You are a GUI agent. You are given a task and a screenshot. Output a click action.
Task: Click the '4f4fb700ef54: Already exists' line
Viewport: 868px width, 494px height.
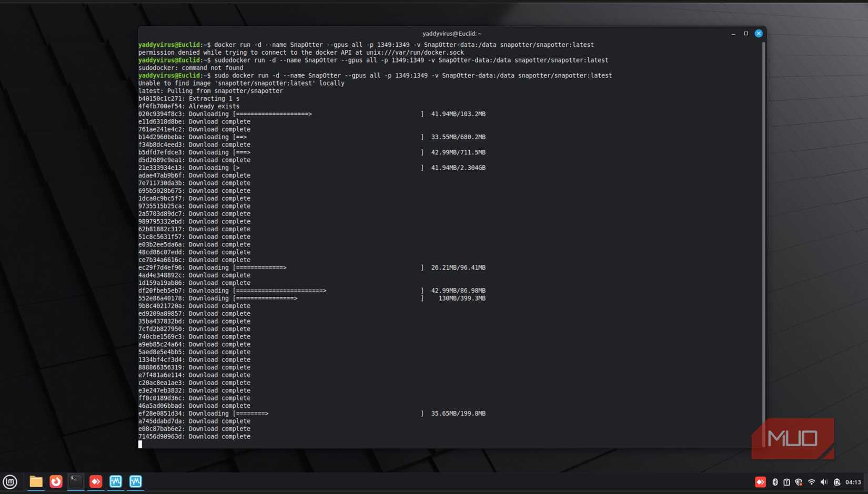[x=189, y=106]
